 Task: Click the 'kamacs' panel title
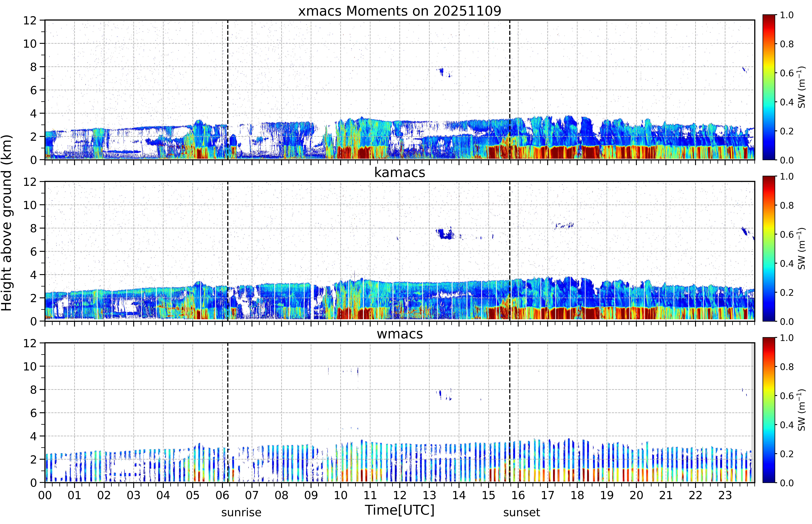[x=400, y=172]
